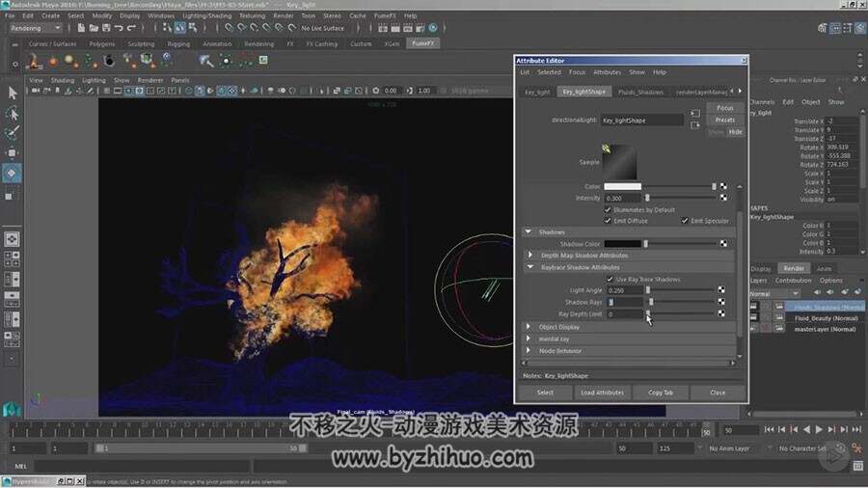Activate the Lasso select tool

[x=13, y=113]
